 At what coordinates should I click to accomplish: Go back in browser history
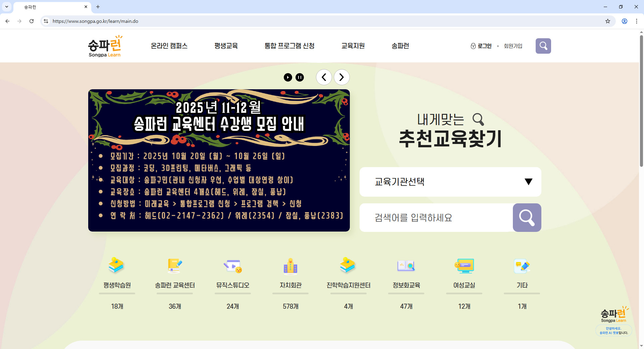click(x=7, y=21)
